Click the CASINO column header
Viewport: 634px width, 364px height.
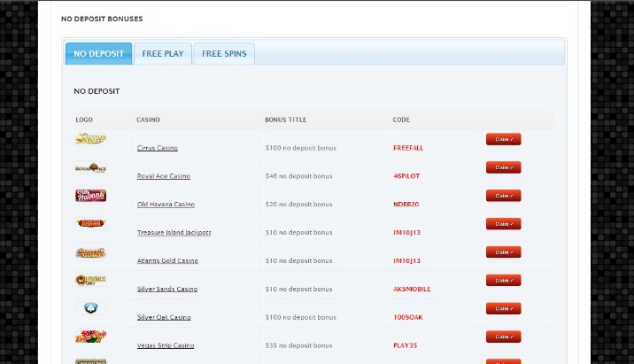(148, 120)
